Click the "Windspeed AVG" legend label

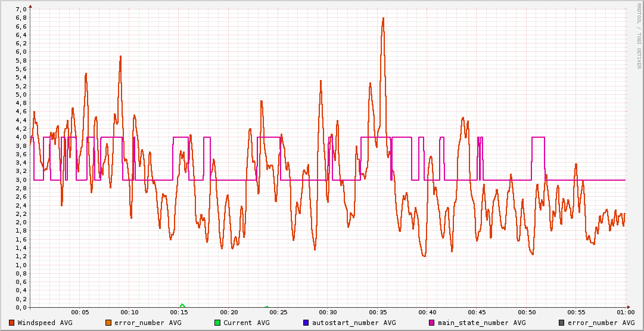(x=45, y=323)
